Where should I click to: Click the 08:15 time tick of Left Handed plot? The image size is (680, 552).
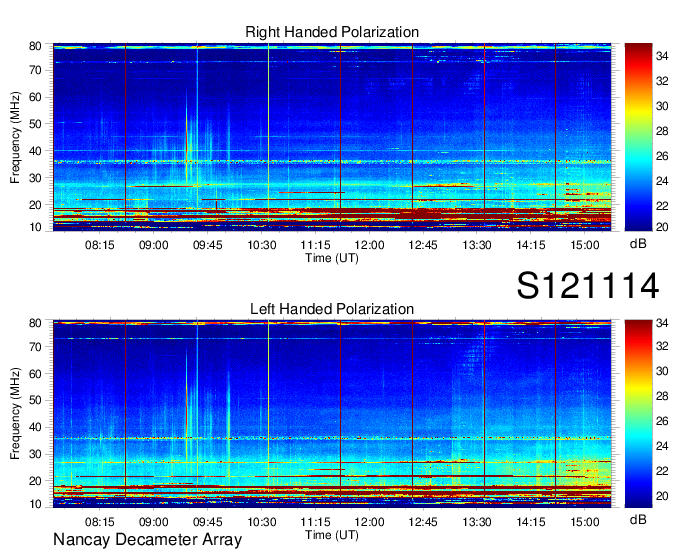tap(99, 522)
